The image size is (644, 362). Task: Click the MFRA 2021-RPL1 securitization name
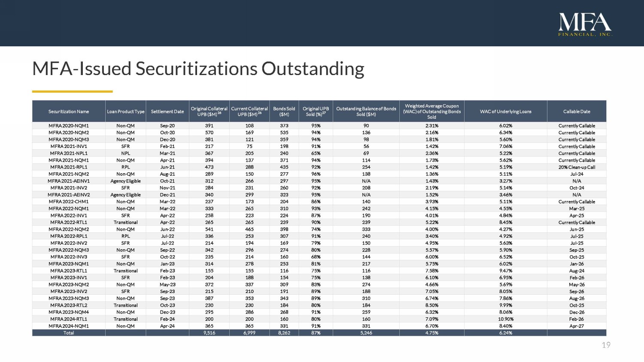point(69,167)
